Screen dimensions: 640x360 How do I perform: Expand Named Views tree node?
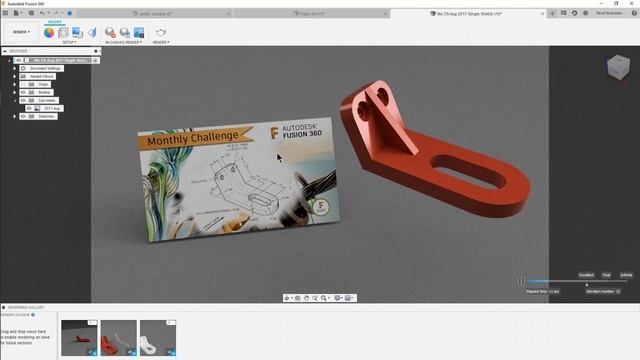click(x=15, y=76)
